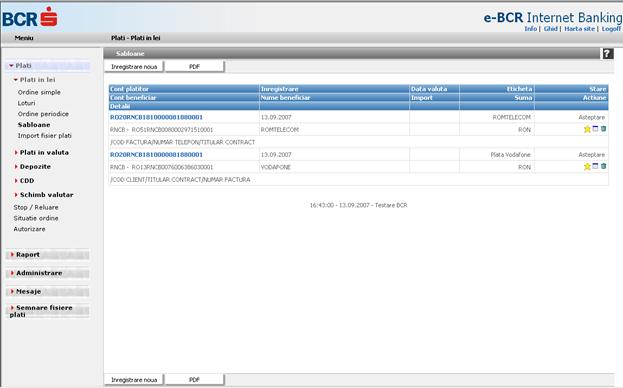
Task: Select Ordine periodice in the sidebar
Action: coord(43,114)
